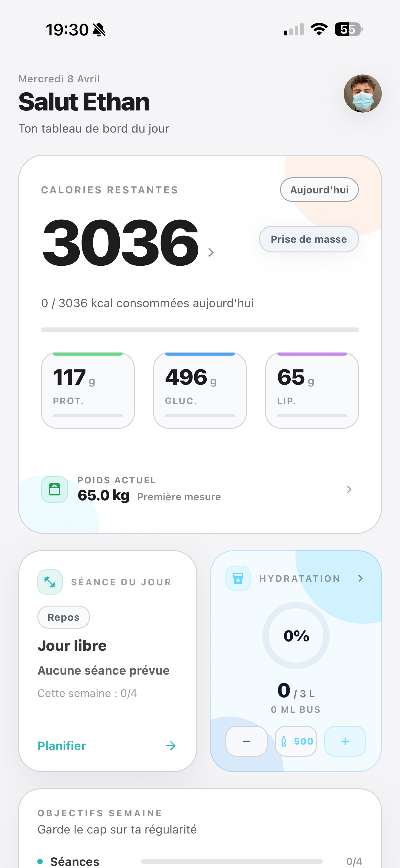
Task: Expand calories details chevron next to 3036
Action: 211,252
